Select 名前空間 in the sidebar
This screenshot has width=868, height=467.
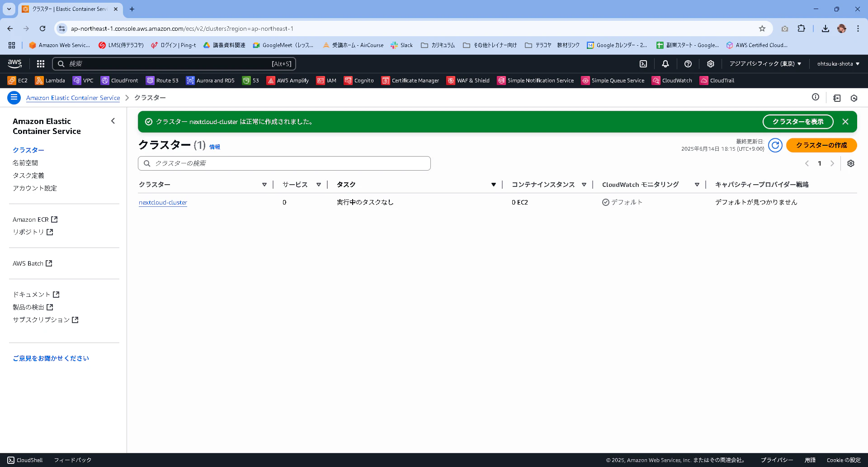(x=25, y=163)
